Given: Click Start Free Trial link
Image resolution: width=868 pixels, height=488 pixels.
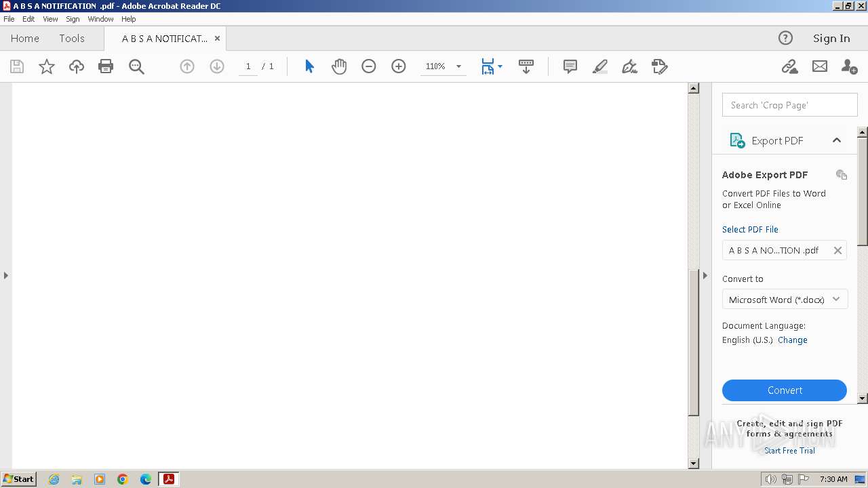Looking at the screenshot, I should pos(789,451).
